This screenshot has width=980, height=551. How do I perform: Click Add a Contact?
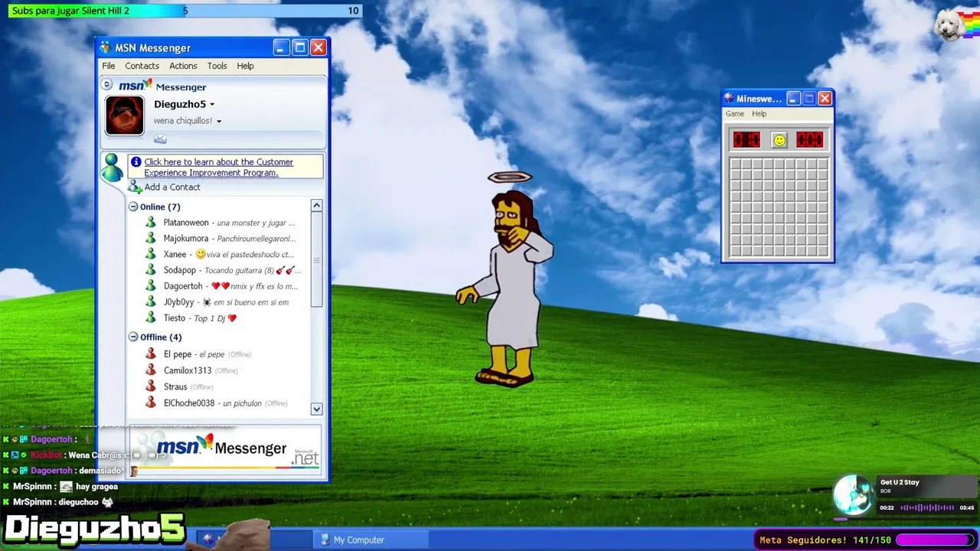click(x=172, y=187)
